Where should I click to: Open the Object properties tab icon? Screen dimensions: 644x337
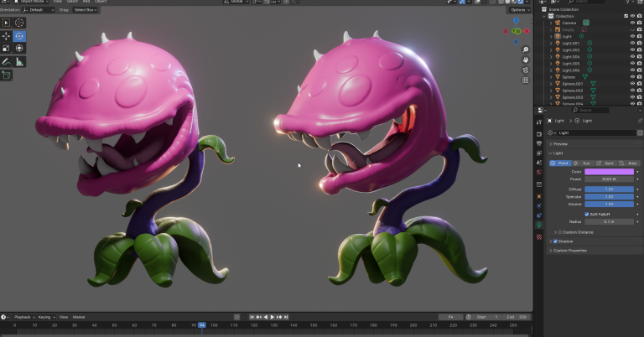click(539, 196)
